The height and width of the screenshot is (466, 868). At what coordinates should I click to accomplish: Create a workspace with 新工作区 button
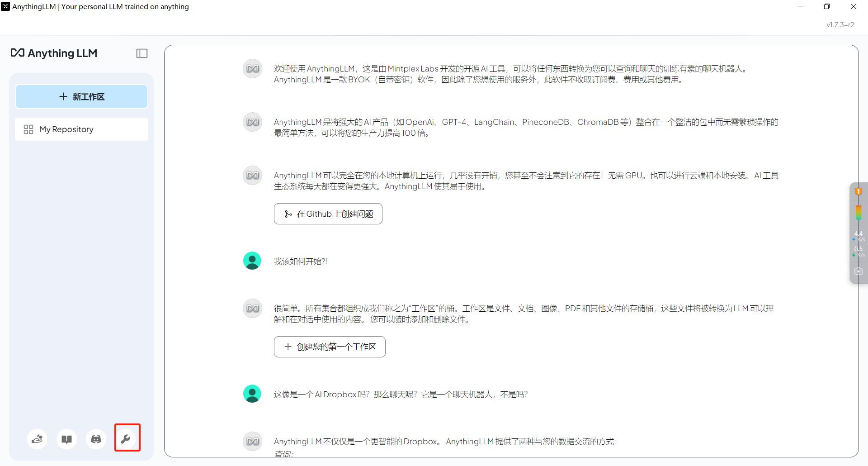click(81, 97)
